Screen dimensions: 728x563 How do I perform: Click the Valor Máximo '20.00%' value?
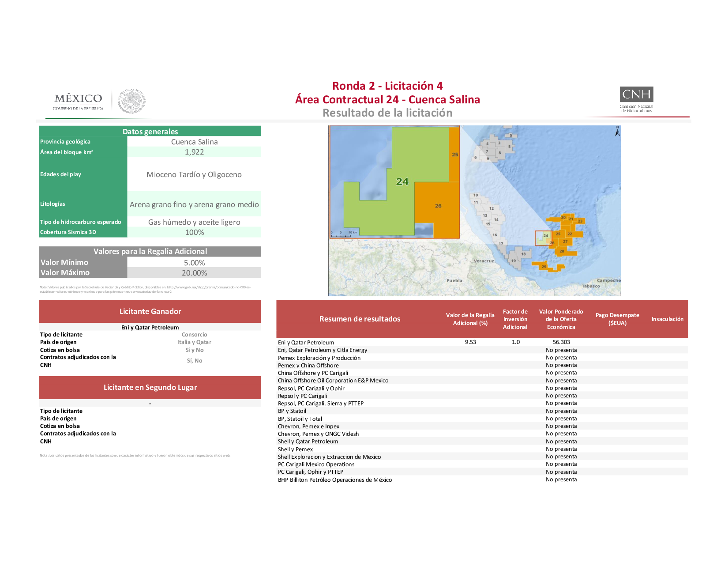pos(194,273)
